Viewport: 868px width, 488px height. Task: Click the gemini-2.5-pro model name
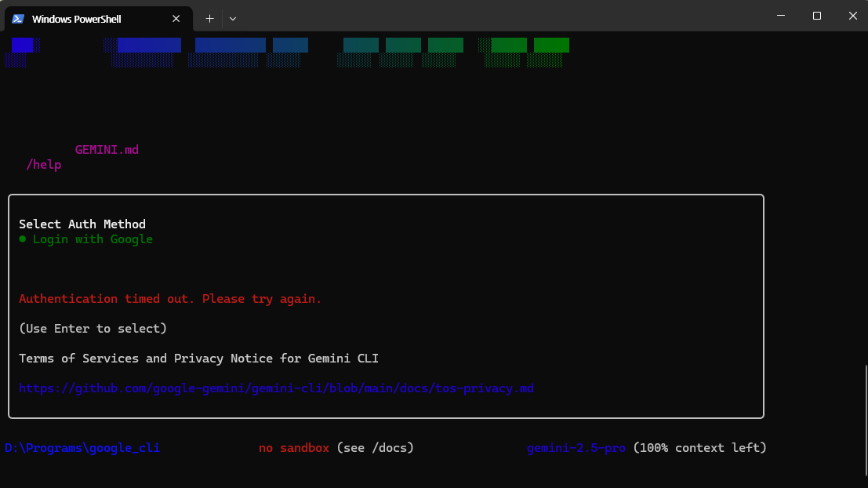click(x=576, y=447)
